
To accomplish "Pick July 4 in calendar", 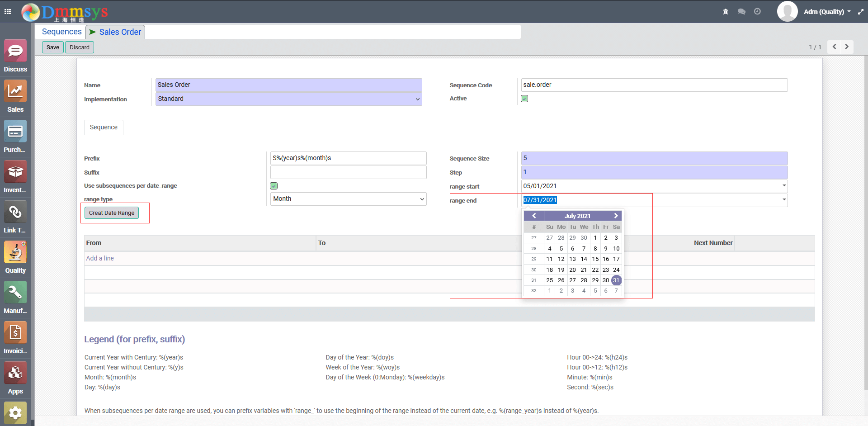I will [550, 249].
